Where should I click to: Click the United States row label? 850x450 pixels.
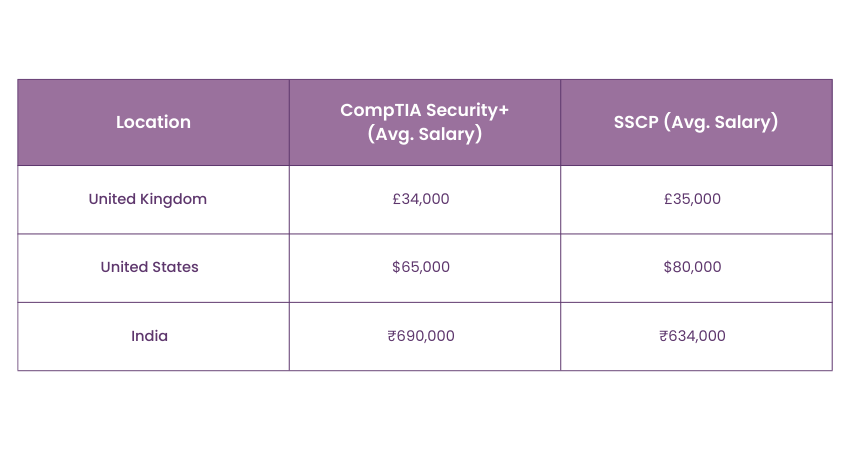[x=149, y=267]
